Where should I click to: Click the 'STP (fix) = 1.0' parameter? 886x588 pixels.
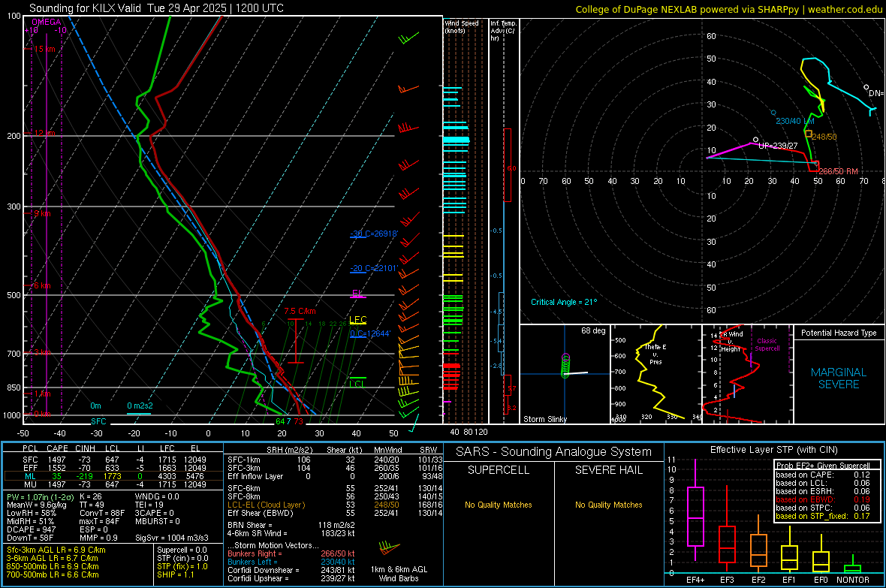(x=182, y=566)
